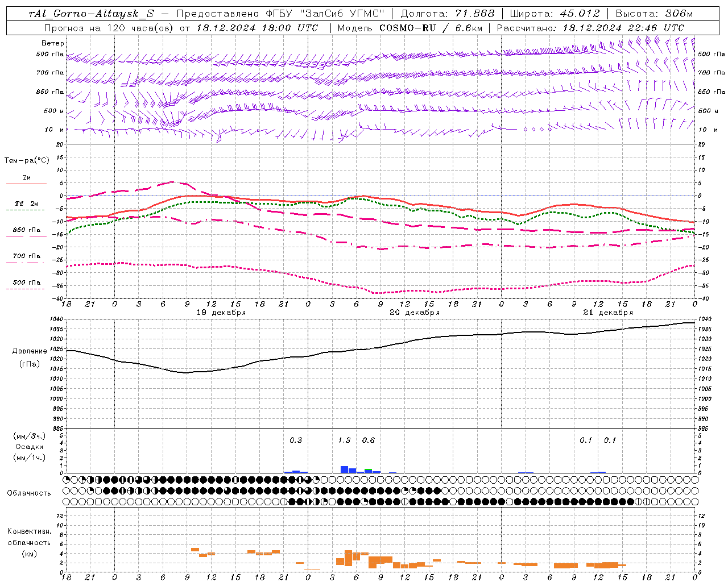This screenshot has height=582, width=728.
Task: Click the Высота: 306м value
Action: (x=655, y=14)
